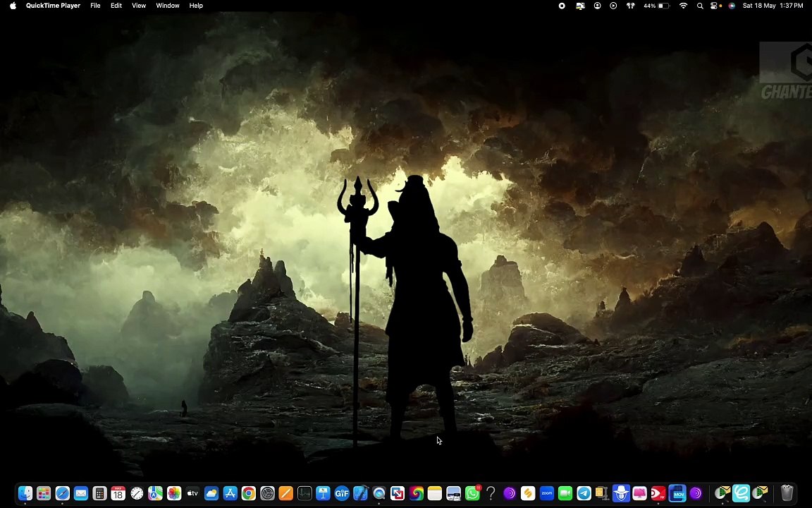
Task: Open the Photos app in the dock
Action: (174, 493)
